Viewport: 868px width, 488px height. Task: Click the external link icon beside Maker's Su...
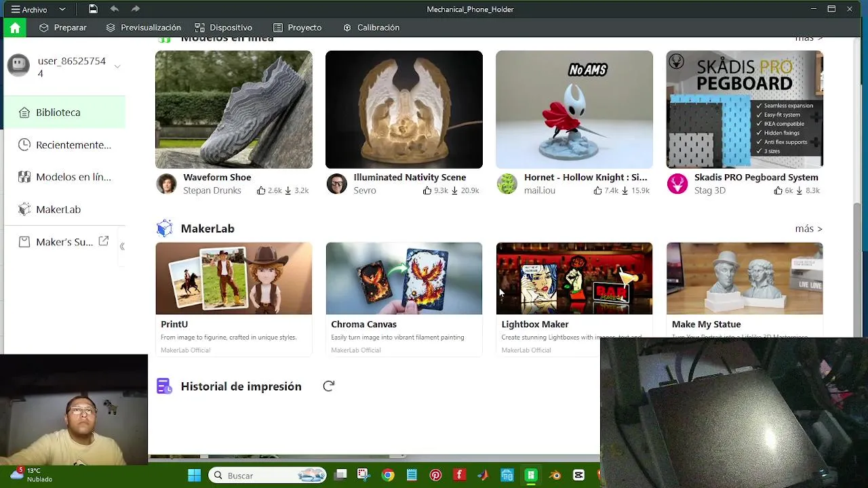pyautogui.click(x=104, y=241)
